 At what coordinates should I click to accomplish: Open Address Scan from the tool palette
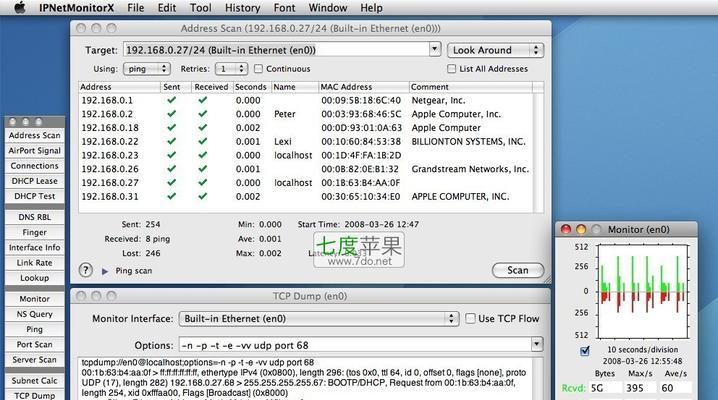click(34, 135)
